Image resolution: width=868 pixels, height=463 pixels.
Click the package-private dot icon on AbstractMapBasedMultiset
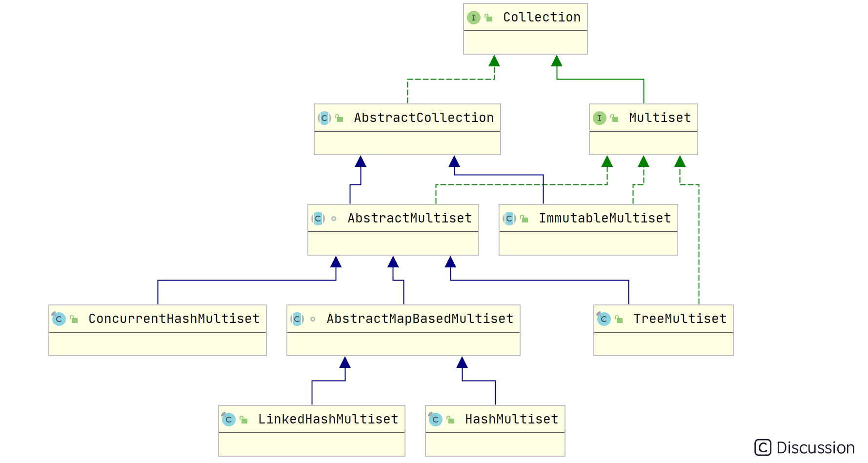click(313, 319)
